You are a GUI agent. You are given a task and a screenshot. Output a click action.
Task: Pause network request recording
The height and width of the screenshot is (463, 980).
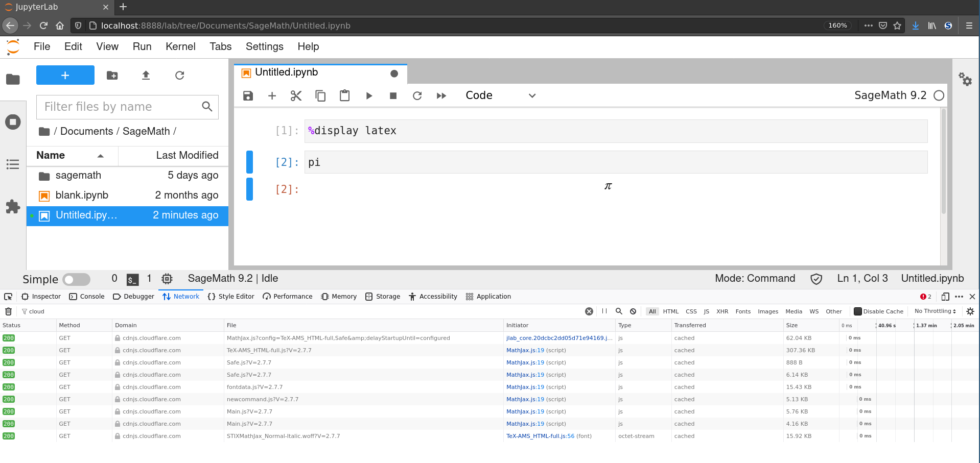(x=604, y=311)
